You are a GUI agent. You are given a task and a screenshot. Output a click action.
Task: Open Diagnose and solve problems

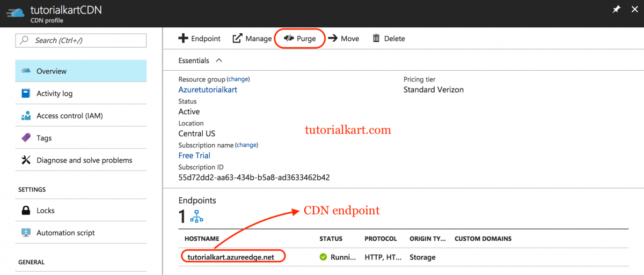(81, 160)
